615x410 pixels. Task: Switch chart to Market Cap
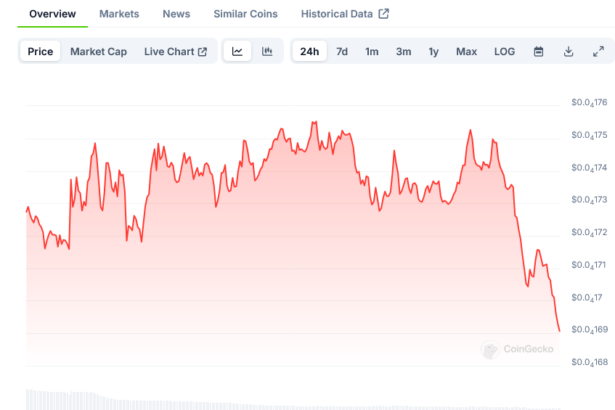pyautogui.click(x=98, y=52)
